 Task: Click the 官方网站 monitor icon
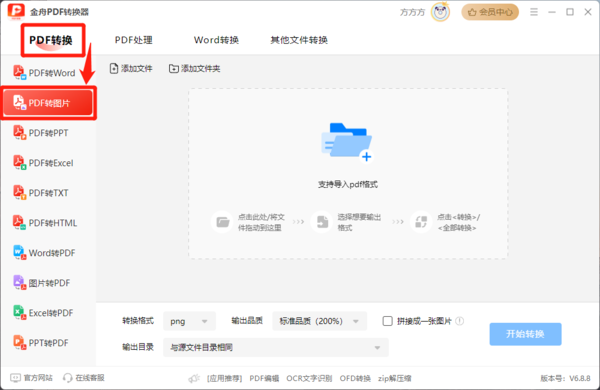coord(15,378)
